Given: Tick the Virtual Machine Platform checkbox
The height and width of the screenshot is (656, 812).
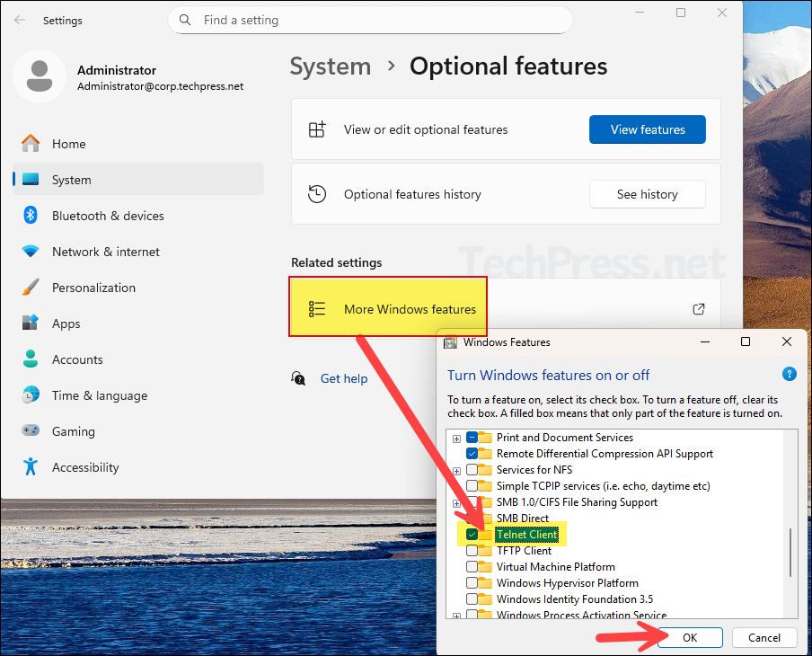Looking at the screenshot, I should [x=472, y=567].
